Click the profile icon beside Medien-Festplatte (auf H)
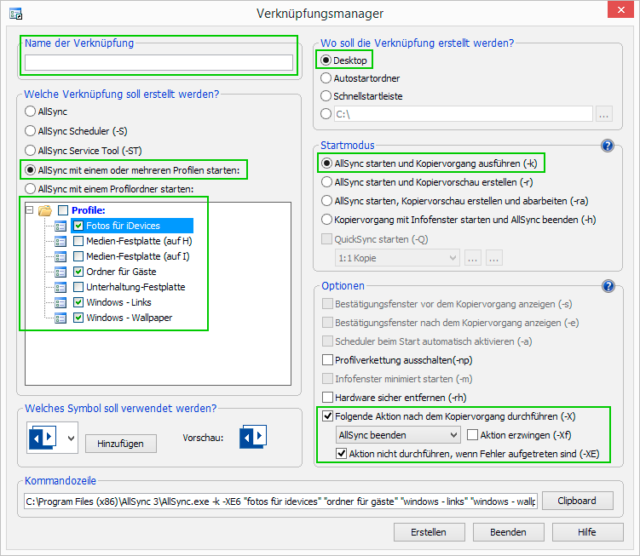 (60, 241)
